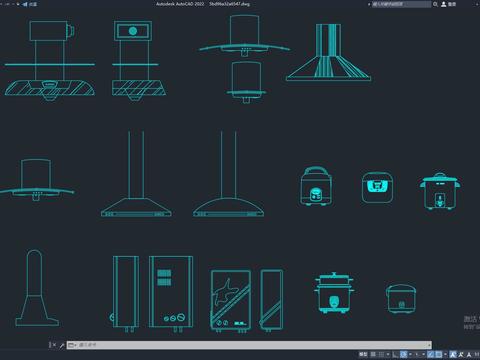Select the stacked steamer pot cooker drawing
This screenshot has width=480, height=360.
coord(334,293)
